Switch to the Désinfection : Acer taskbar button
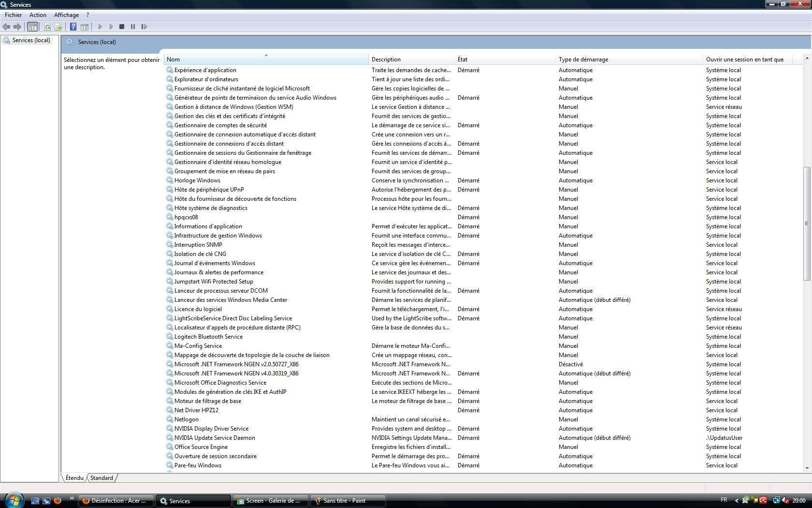The image size is (812, 508). click(x=116, y=501)
